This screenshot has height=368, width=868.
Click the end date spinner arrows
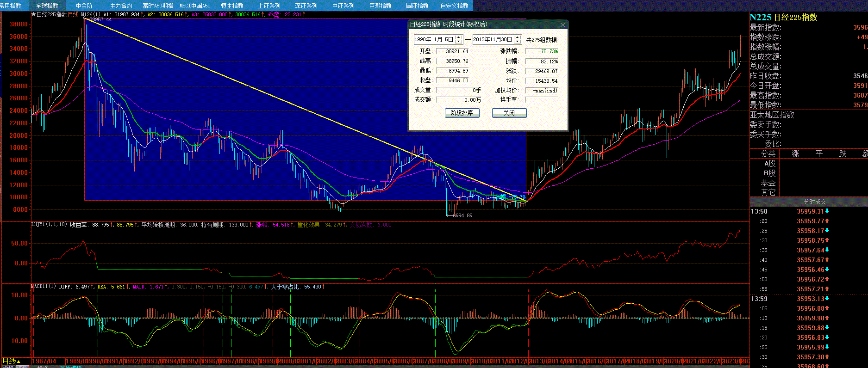(x=518, y=39)
